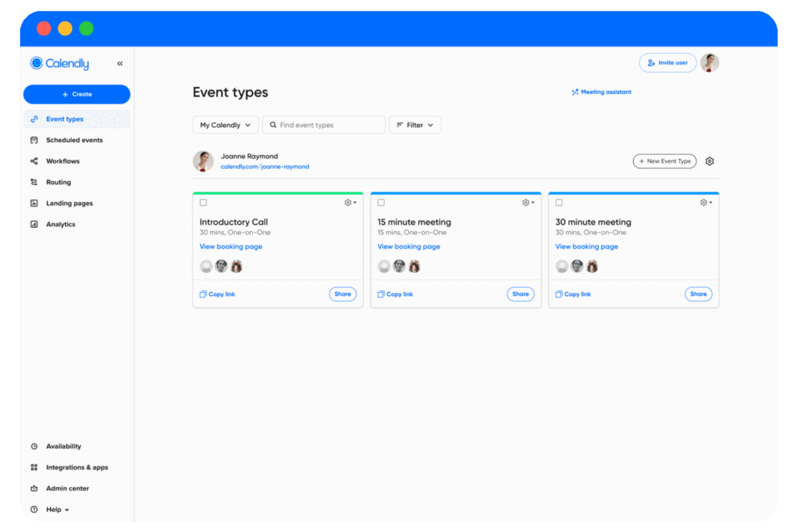The height and width of the screenshot is (532, 798).
Task: Open the settings gear next to New Event Type
Action: click(710, 161)
